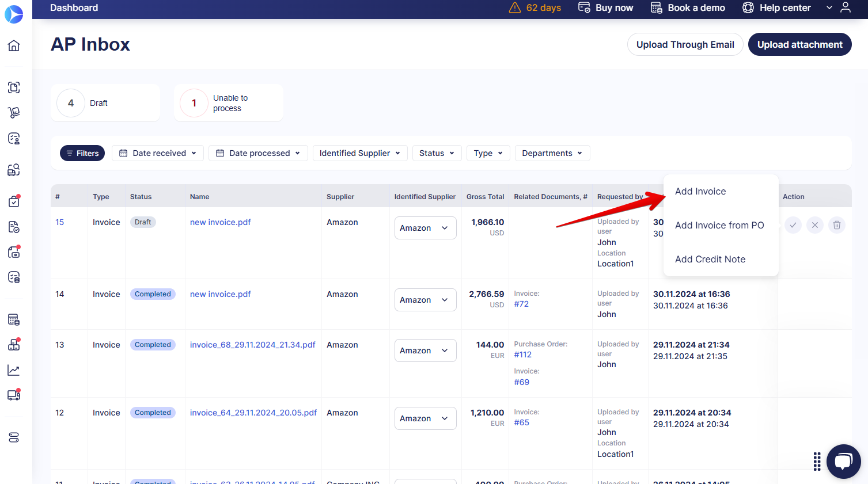Click the warning triangle trial icon

(x=515, y=7)
